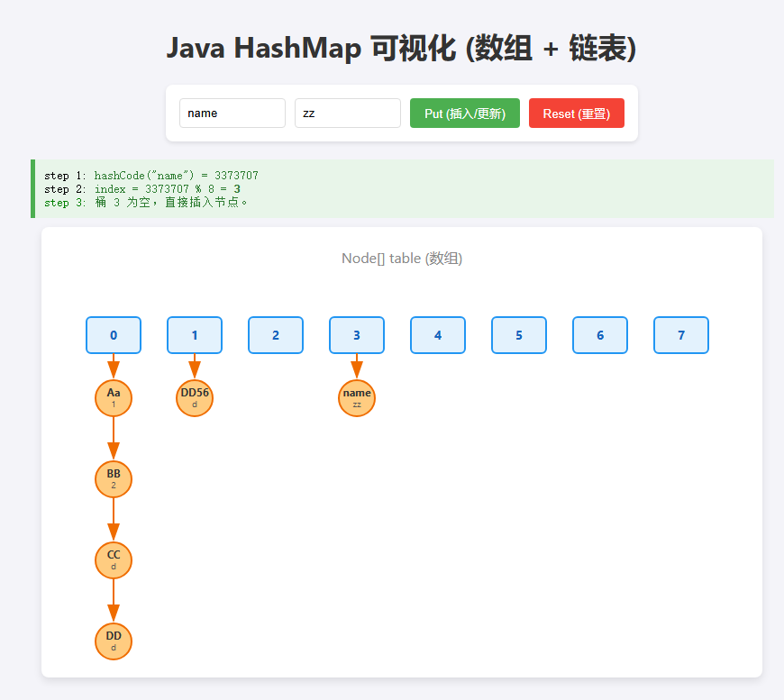This screenshot has height=700, width=784.
Task: Click the key input field containing "name"
Action: pyautogui.click(x=232, y=114)
